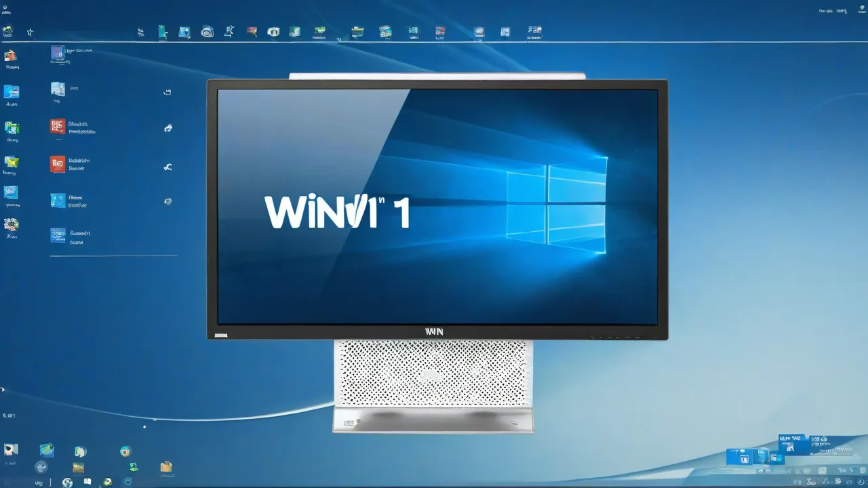The image size is (868, 488).
Task: Open the round globe icon at top-left corner
Action: click(x=7, y=31)
